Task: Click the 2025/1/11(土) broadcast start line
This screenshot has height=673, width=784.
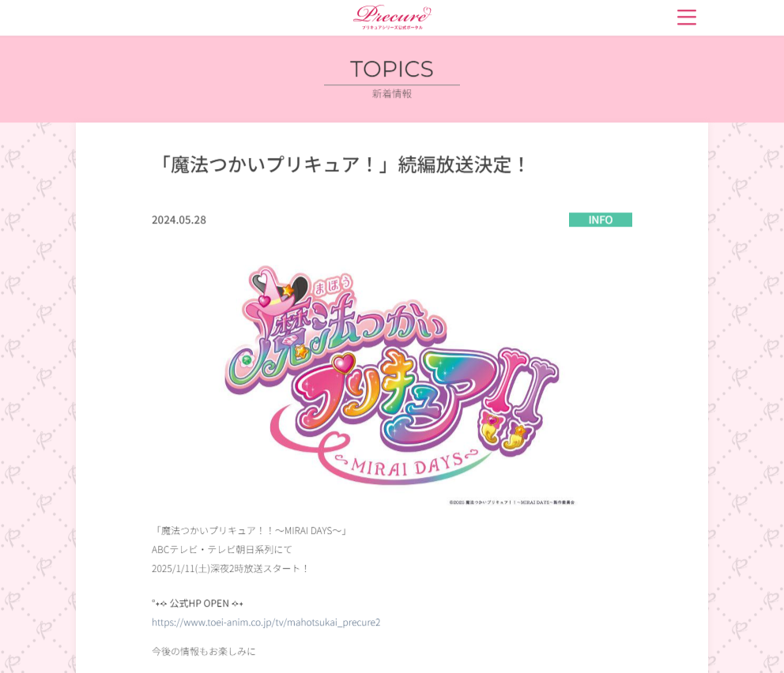Action: coord(231,569)
